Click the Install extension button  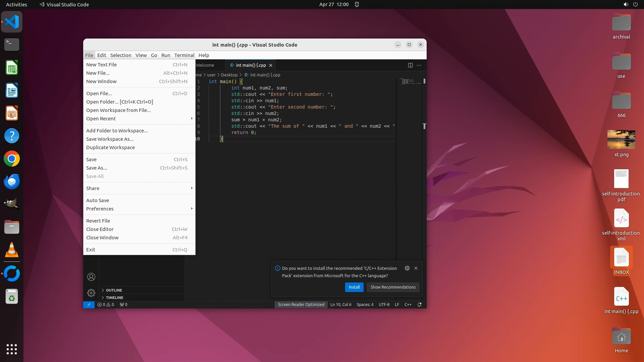[x=354, y=287]
